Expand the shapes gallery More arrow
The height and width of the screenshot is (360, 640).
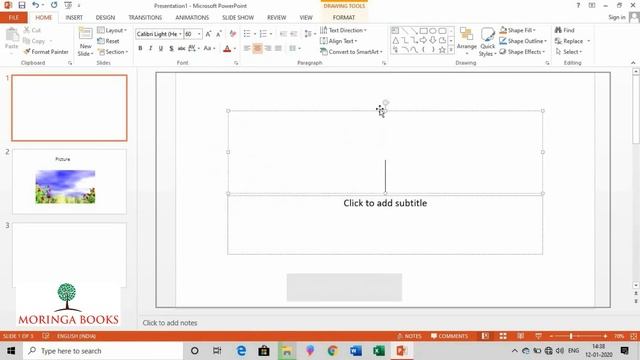pos(451,50)
